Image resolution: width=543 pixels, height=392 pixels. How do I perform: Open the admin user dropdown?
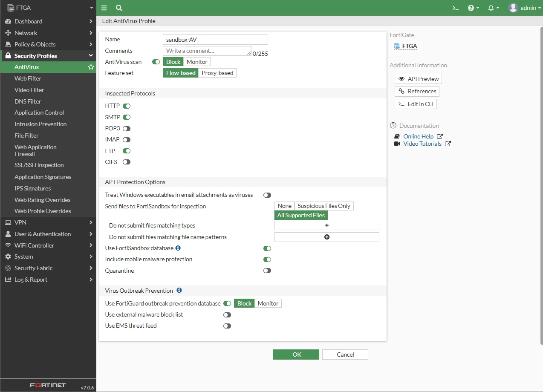pos(525,8)
